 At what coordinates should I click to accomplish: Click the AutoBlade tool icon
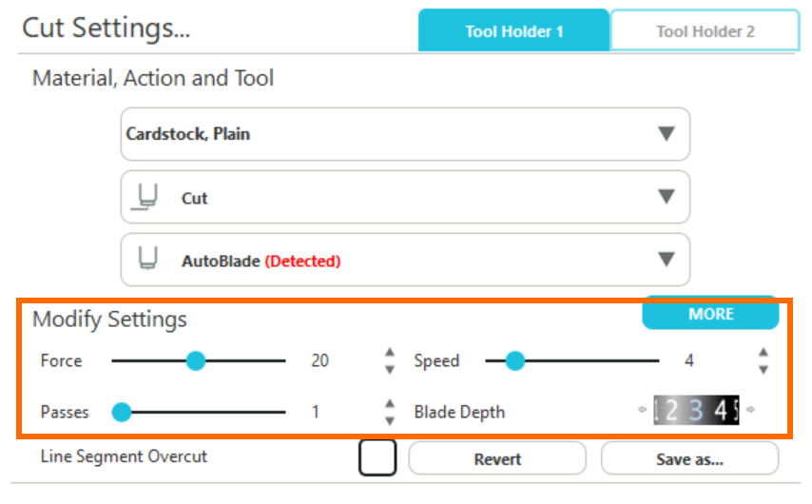146,260
